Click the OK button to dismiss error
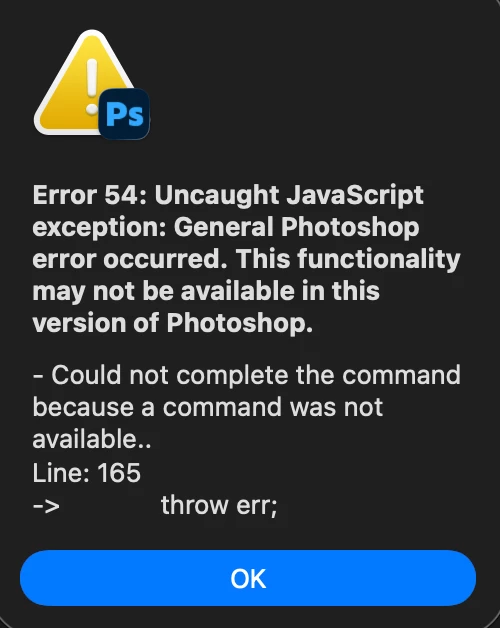 point(248,578)
